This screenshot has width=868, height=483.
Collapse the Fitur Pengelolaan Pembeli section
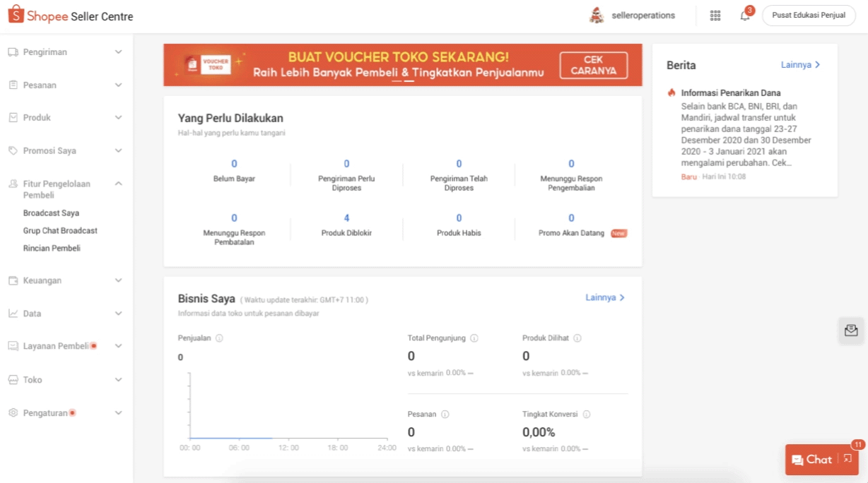click(x=118, y=184)
